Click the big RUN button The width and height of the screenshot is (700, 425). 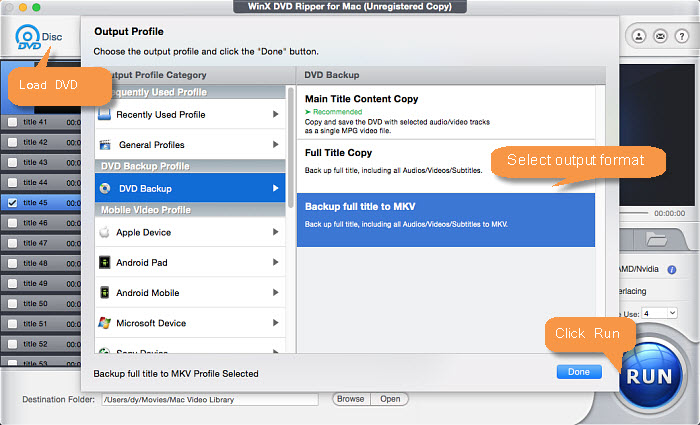click(650, 375)
